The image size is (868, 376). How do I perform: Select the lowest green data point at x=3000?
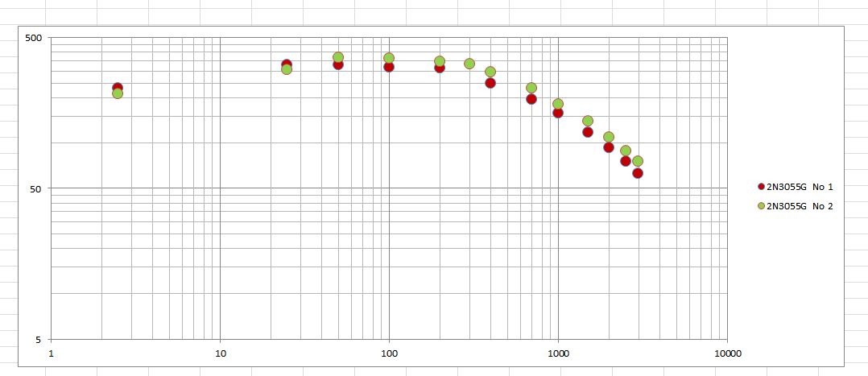pyautogui.click(x=638, y=161)
